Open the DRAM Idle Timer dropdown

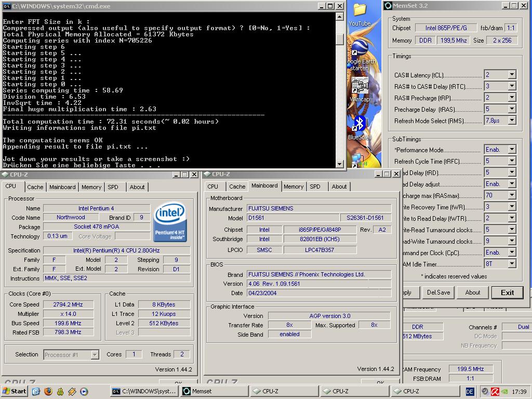coord(512,263)
